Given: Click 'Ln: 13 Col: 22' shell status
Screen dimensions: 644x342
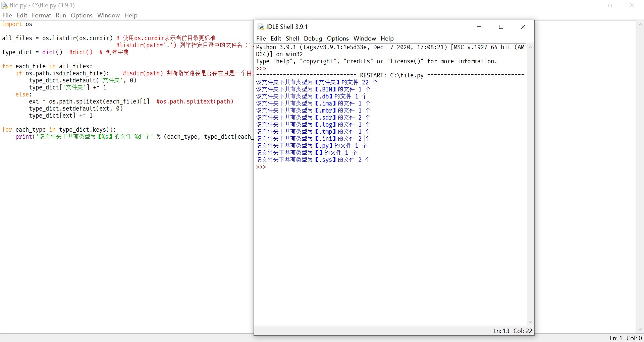Looking at the screenshot, I should point(513,331).
